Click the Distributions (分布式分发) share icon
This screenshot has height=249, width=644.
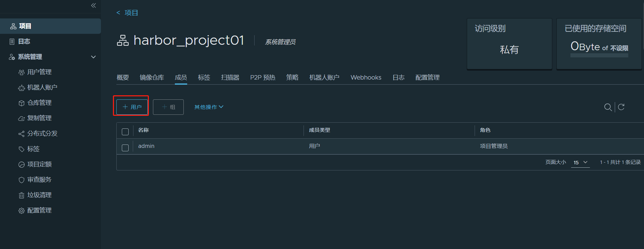[22, 134]
